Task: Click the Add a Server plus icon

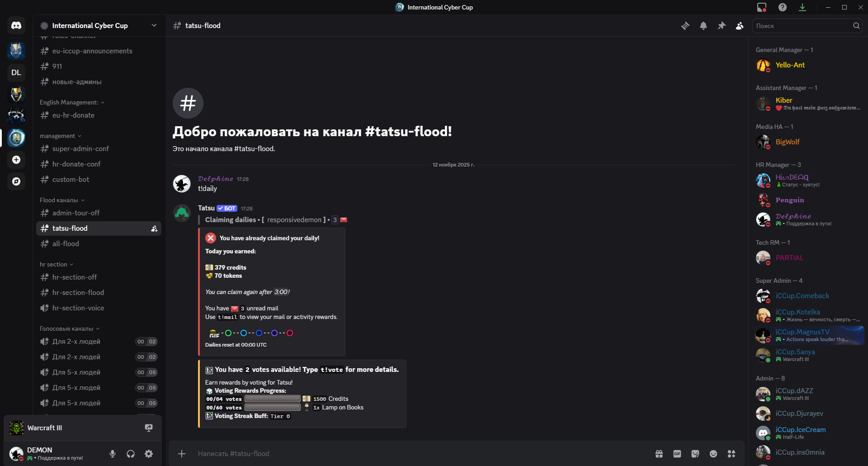Action: 16,160
